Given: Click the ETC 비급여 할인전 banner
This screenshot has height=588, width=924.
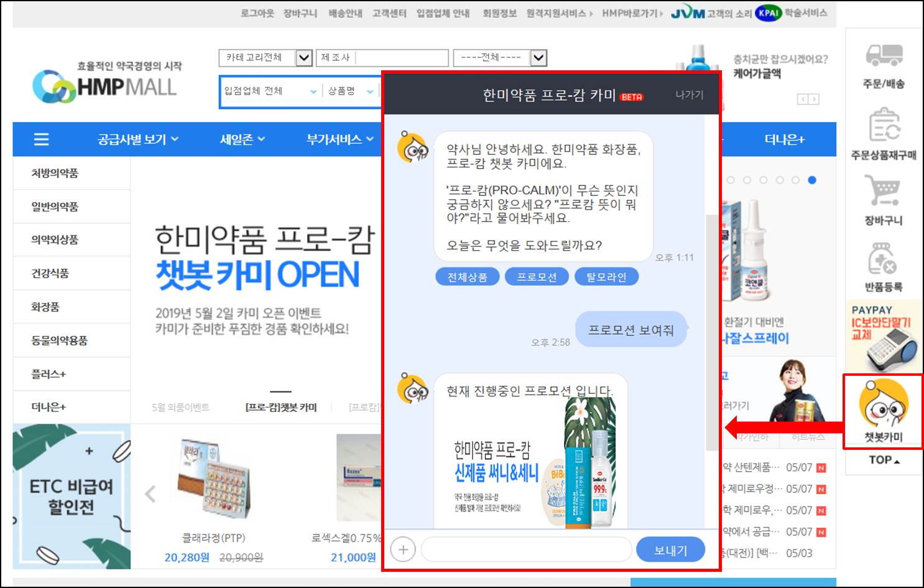Looking at the screenshot, I should (72, 497).
